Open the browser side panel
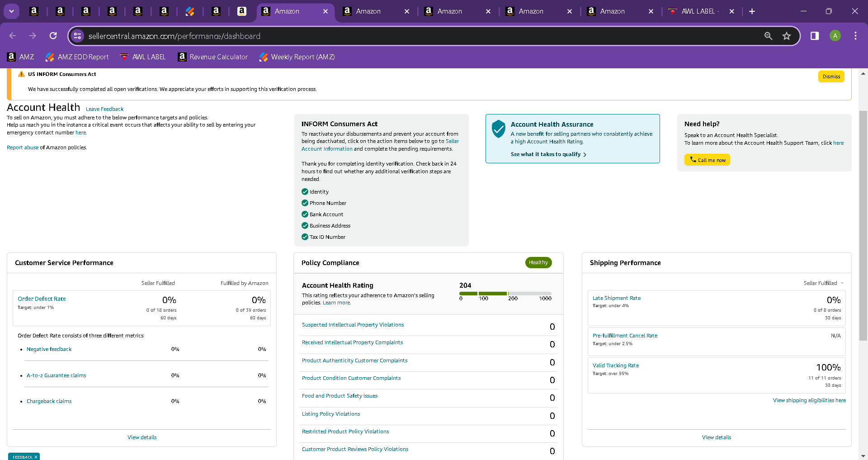Image resolution: width=868 pixels, height=460 pixels. pos(815,36)
